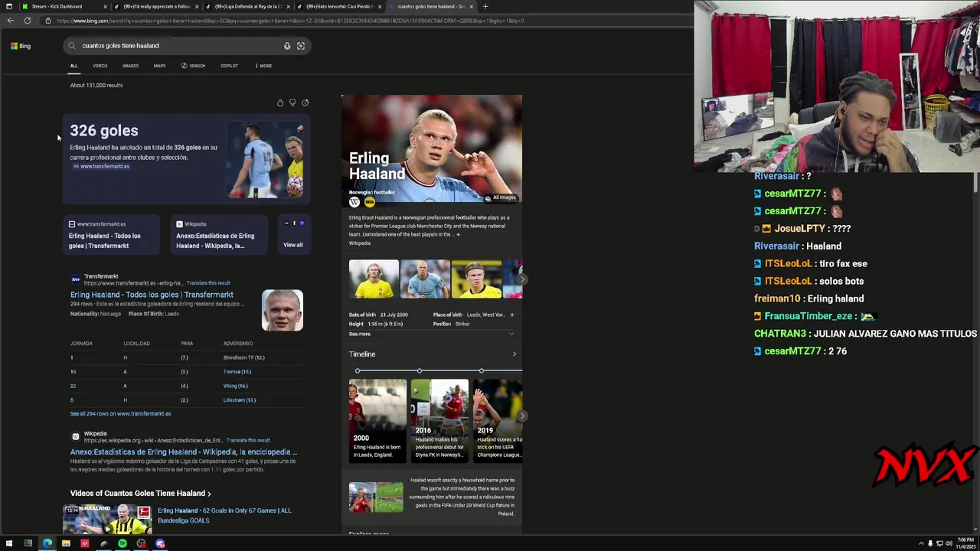Click the 2019 timeline marker dot
980x551 pixels.
[x=482, y=371]
